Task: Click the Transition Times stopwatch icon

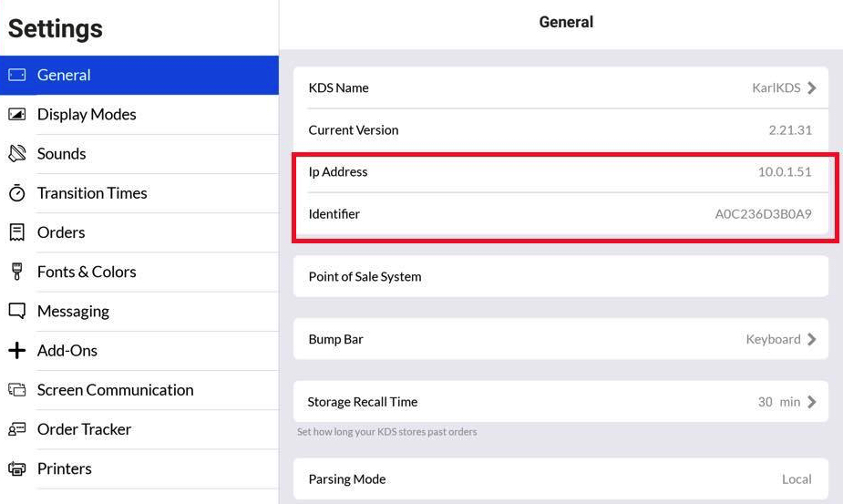Action: click(x=17, y=193)
